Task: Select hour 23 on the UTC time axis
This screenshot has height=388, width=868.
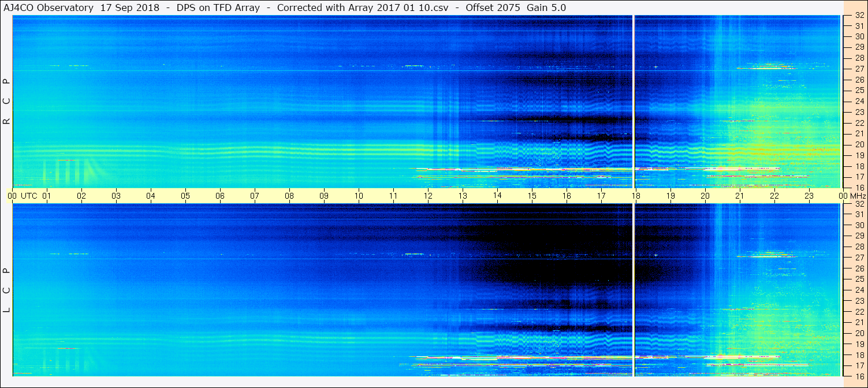Action: tap(809, 196)
